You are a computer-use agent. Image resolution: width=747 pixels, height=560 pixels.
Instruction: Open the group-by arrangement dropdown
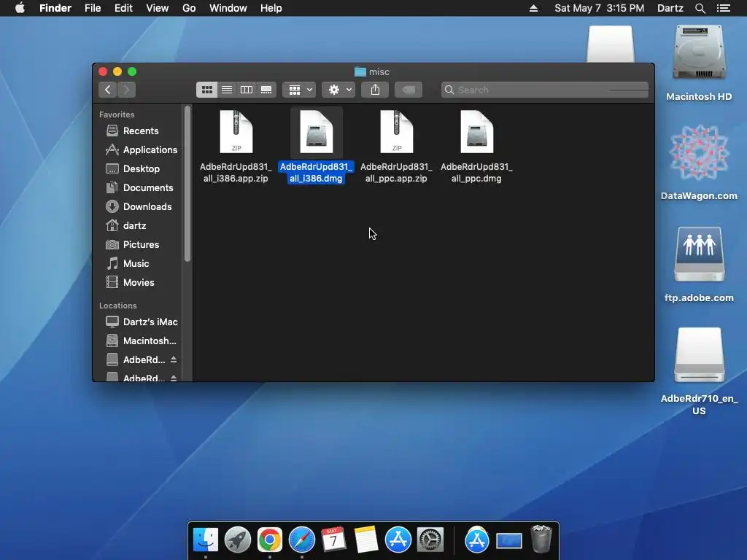tap(299, 90)
